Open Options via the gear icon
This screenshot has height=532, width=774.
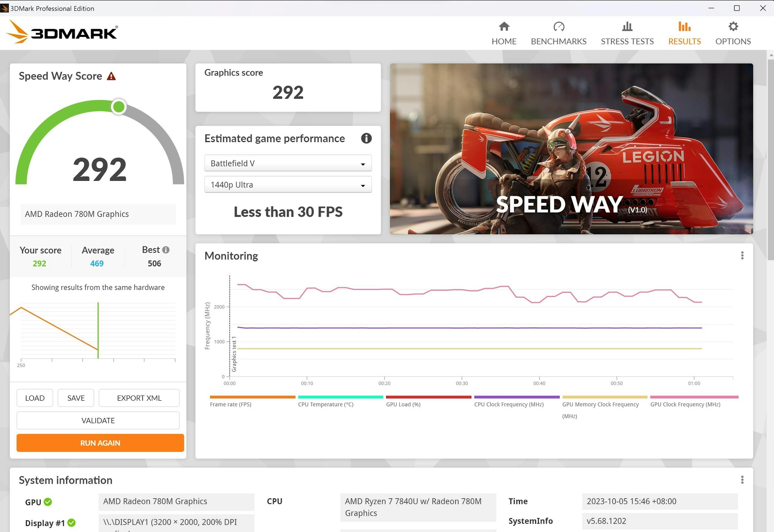pos(733,26)
